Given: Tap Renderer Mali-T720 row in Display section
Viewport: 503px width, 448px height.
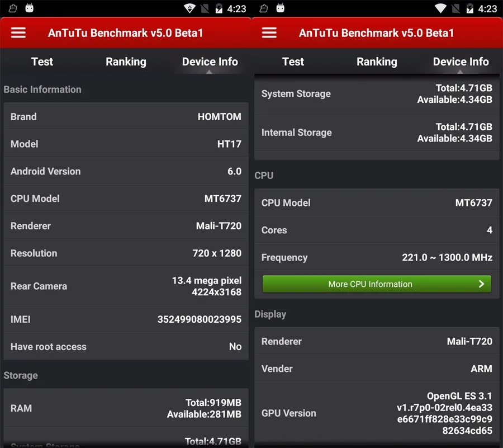Looking at the screenshot, I should click(x=377, y=341).
